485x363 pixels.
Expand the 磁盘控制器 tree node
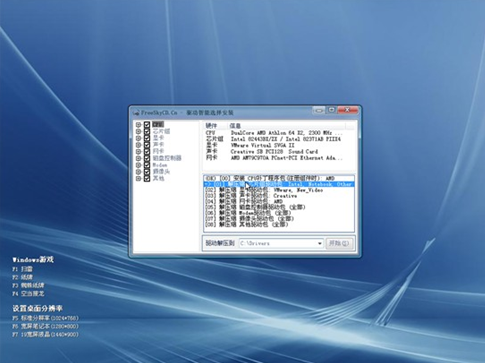coord(139,158)
